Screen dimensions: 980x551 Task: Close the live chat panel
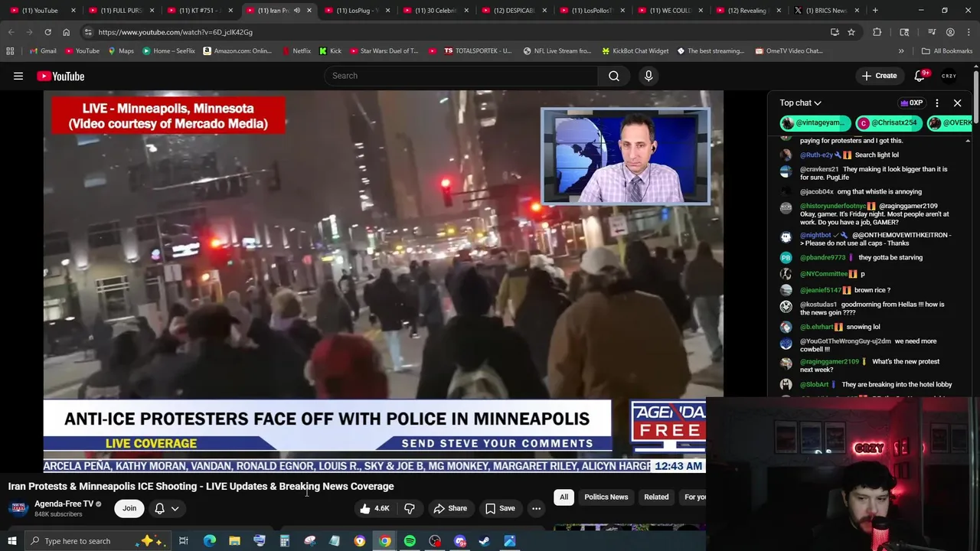[957, 103]
